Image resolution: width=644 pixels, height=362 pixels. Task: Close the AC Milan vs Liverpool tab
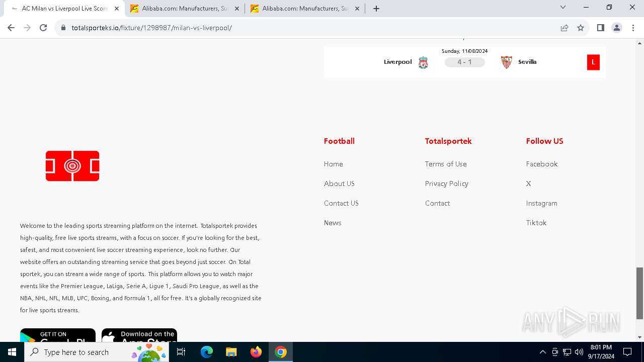tap(117, 9)
